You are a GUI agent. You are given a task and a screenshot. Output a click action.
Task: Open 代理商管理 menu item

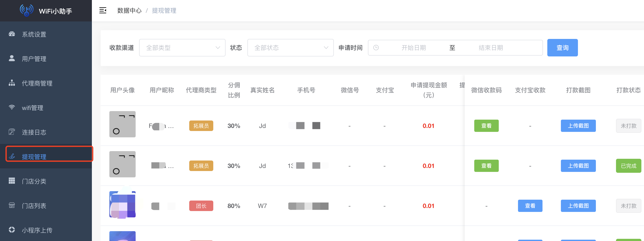(x=46, y=83)
